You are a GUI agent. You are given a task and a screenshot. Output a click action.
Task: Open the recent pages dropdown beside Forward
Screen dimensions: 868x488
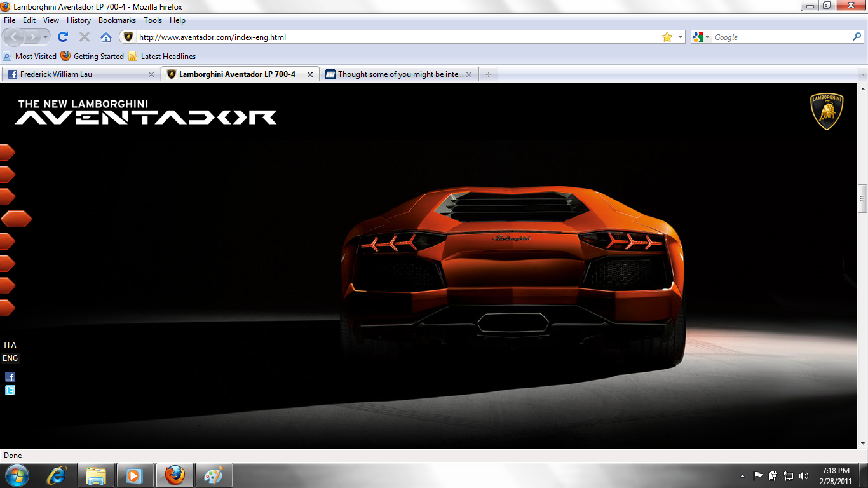46,37
